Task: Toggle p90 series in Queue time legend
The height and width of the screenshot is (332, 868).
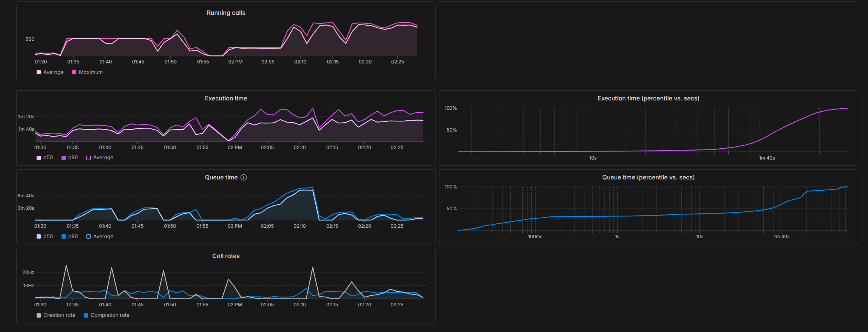Action: pos(70,237)
